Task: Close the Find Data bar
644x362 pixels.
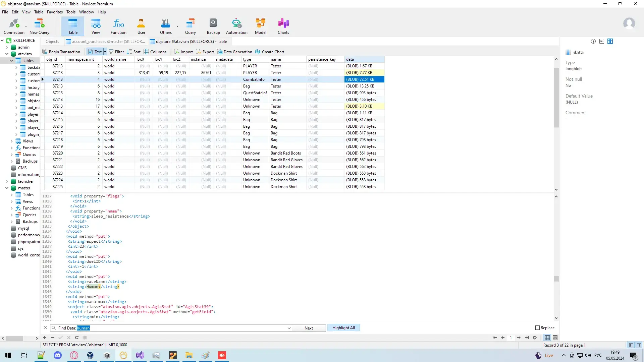Action: point(45,327)
